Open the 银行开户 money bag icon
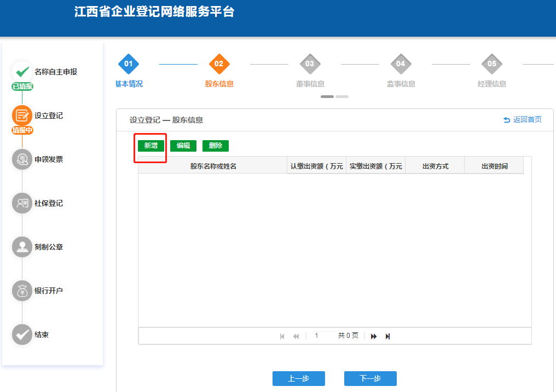Viewport: 556px width, 392px height. pyautogui.click(x=22, y=291)
